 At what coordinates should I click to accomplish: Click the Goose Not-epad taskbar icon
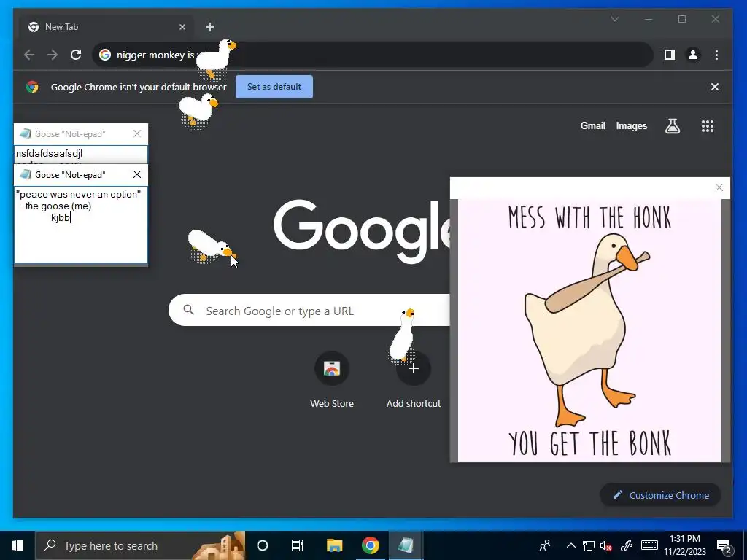click(x=406, y=545)
